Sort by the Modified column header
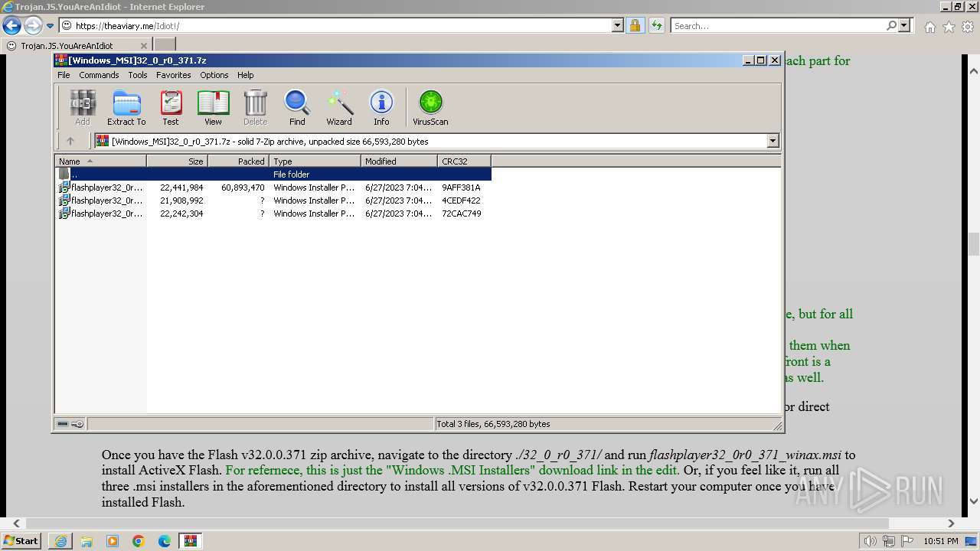Image resolution: width=980 pixels, height=551 pixels. 400,161
